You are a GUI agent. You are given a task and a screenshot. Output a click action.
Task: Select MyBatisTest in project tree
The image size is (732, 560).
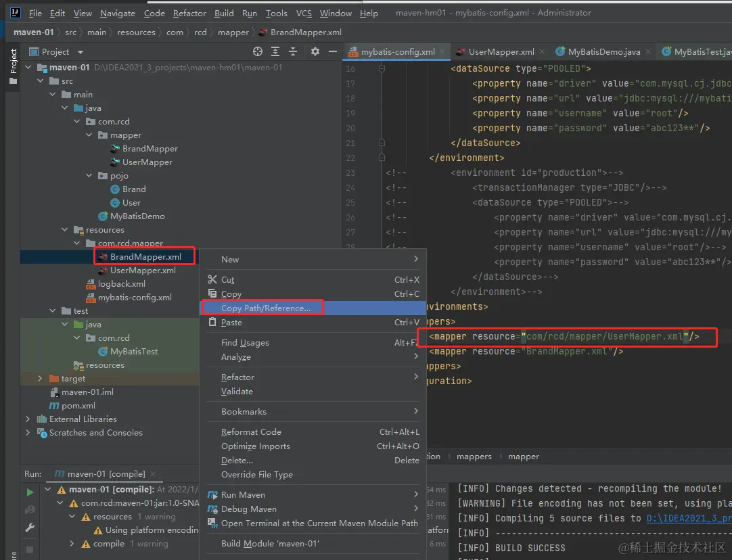click(133, 352)
